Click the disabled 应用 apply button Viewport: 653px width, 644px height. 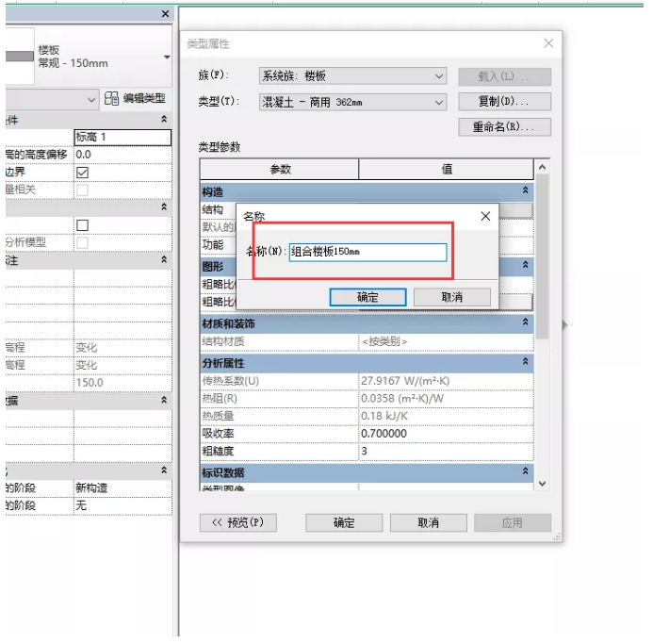(x=513, y=522)
